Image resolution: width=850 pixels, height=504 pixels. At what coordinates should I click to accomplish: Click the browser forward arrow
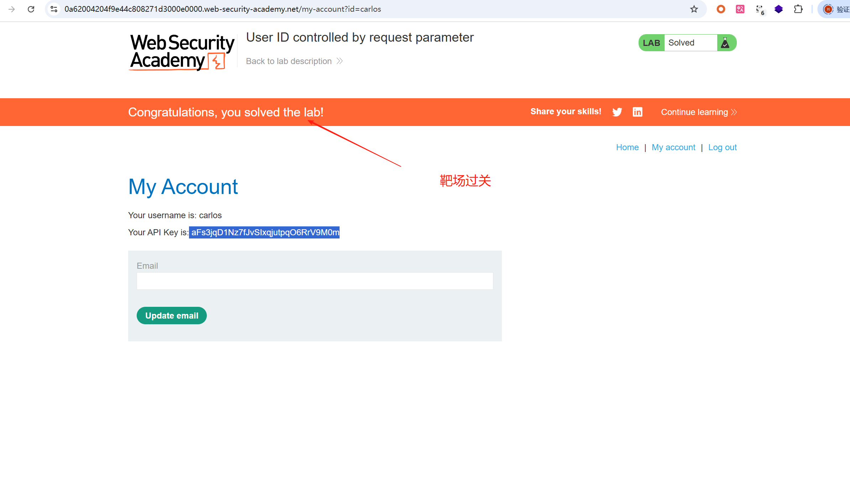tap(12, 9)
